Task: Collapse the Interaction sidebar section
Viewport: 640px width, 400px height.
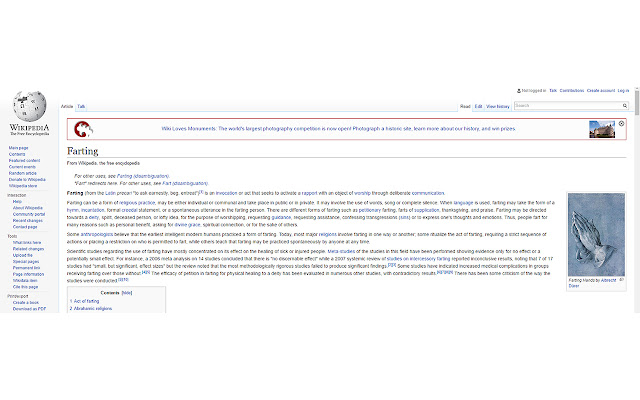Action: click(16, 195)
